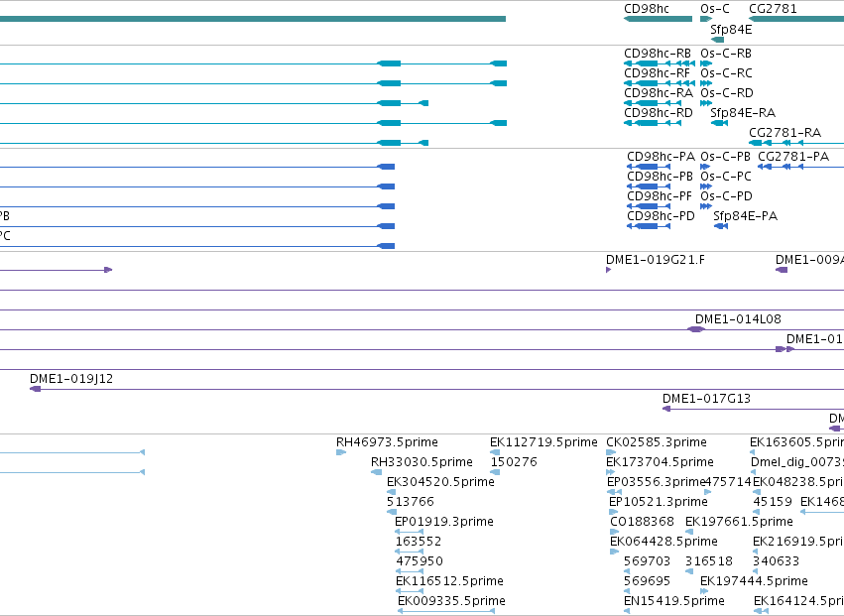Select the EN15419.5prime EST label
The image size is (844, 616).
click(x=674, y=601)
